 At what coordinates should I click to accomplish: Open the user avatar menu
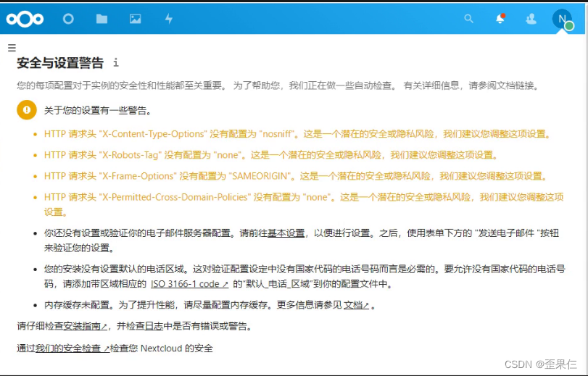tap(562, 19)
